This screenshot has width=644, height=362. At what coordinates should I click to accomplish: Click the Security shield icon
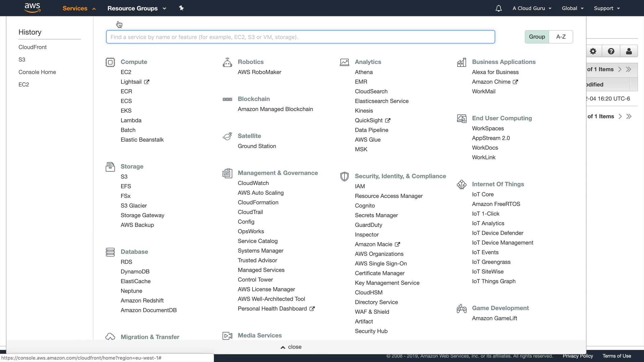tap(344, 176)
